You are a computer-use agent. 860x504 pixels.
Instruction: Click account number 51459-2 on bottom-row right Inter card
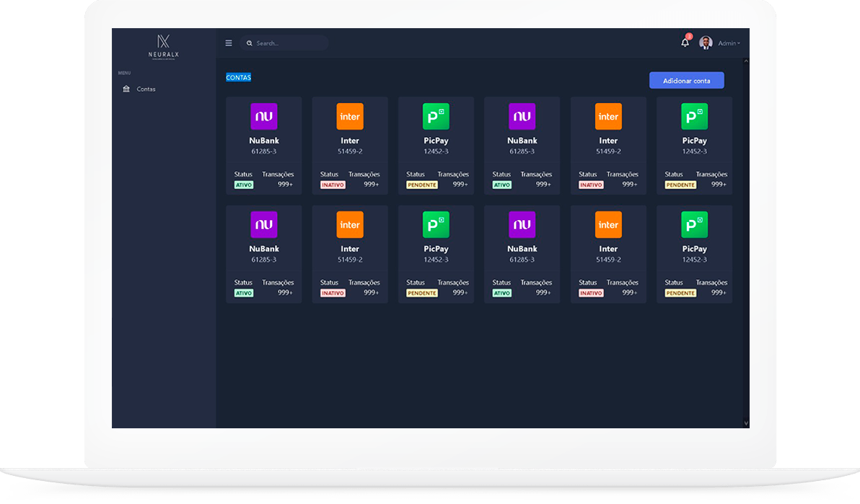[x=608, y=260]
